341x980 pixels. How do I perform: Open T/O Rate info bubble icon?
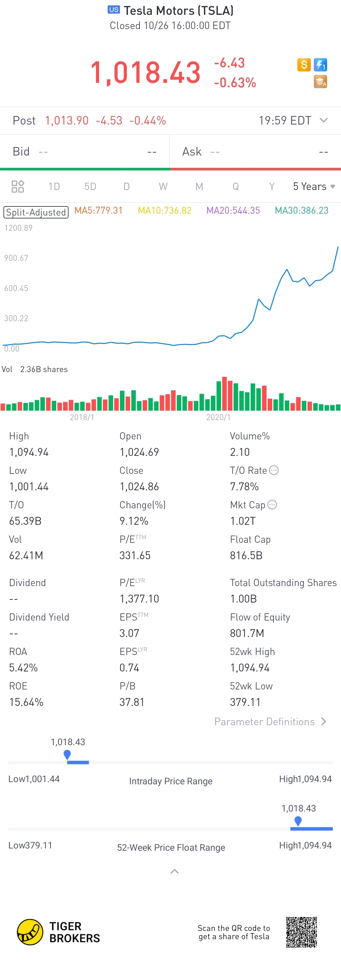(274, 470)
